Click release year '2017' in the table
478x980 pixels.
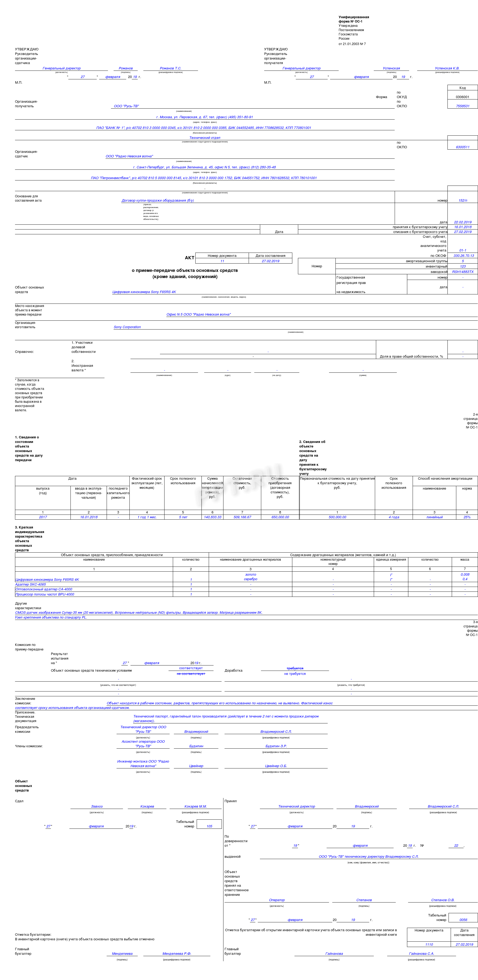pos(43,517)
